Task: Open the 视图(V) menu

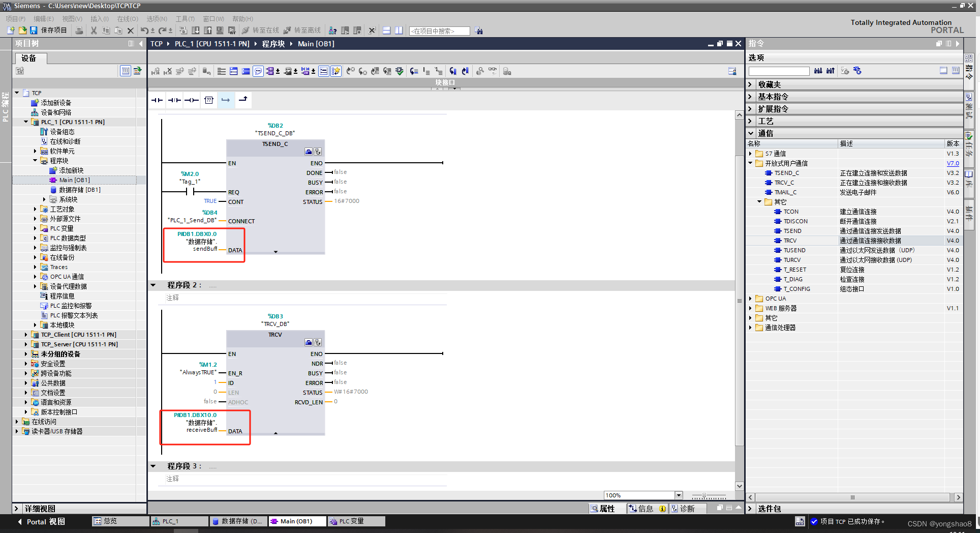Action: tap(72, 19)
